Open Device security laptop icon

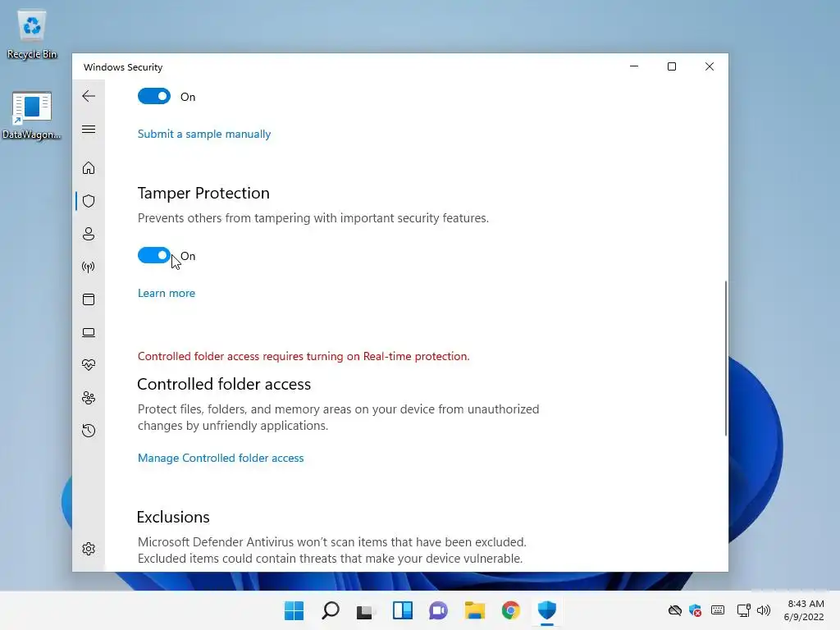tap(89, 333)
